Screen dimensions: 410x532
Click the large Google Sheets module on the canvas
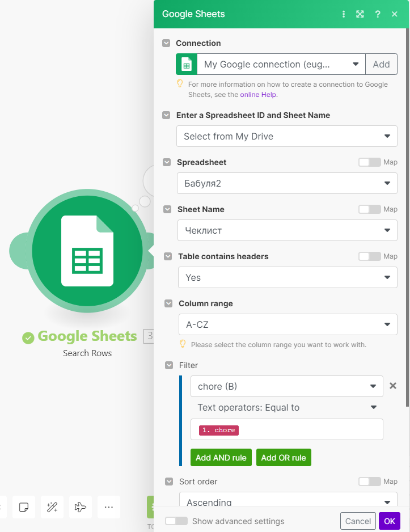[x=87, y=251]
